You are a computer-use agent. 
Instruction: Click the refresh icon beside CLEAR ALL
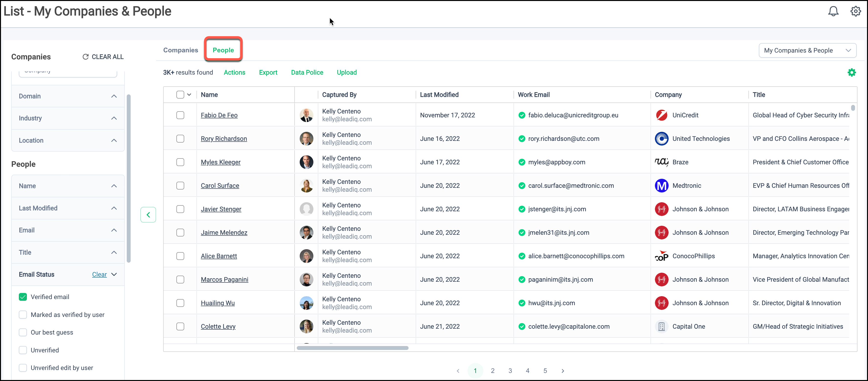pyautogui.click(x=86, y=56)
